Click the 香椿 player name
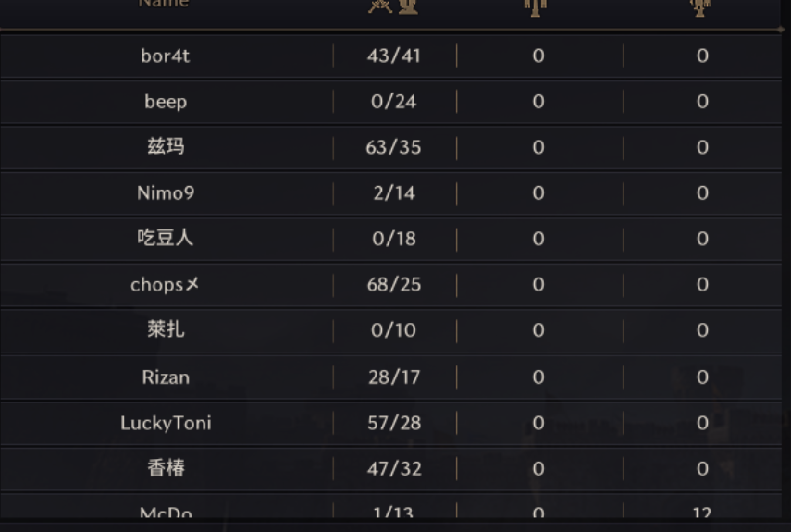 click(x=166, y=468)
